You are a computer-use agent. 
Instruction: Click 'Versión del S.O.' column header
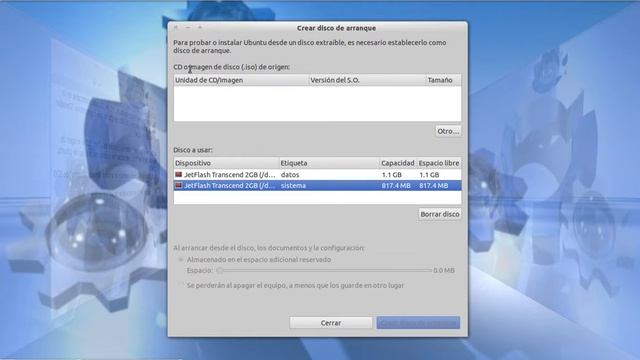point(367,80)
